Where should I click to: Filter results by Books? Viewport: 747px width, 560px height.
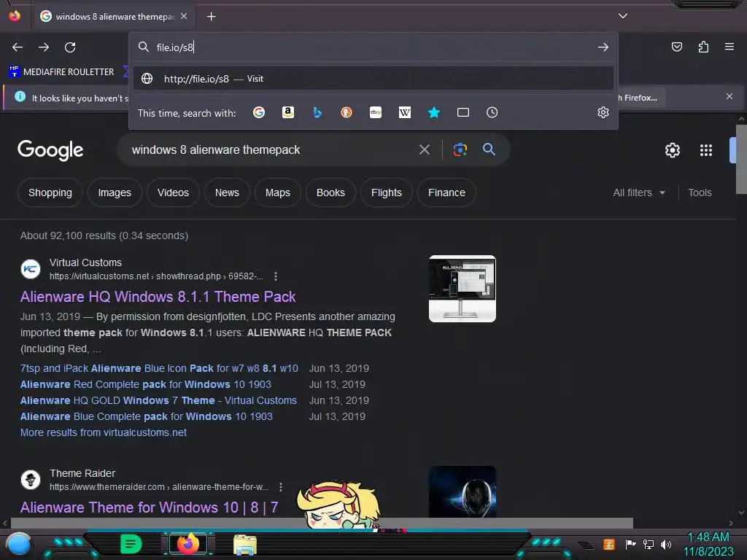coord(330,192)
